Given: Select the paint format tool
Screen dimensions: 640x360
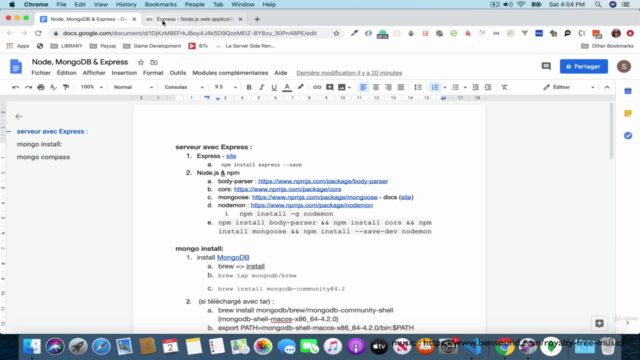Looking at the screenshot, I should coord(66,87).
